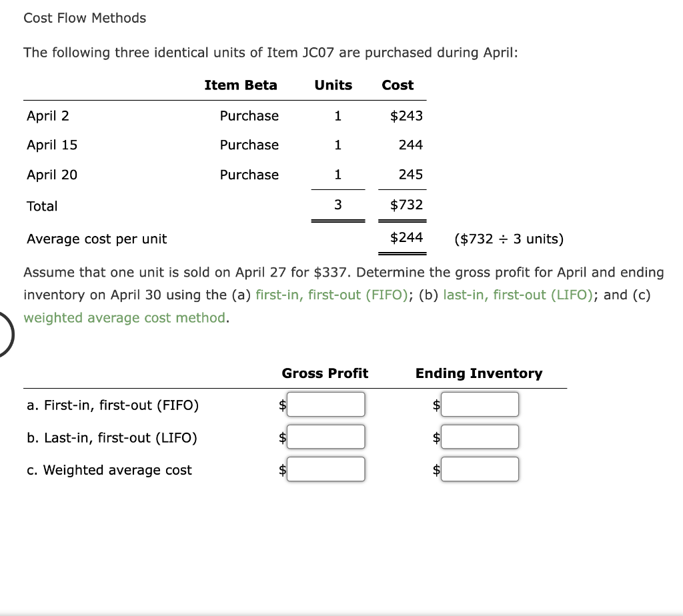Image resolution: width=683 pixels, height=616 pixels.
Task: Click the FIFO Gross Profit input field
Action: pyautogui.click(x=326, y=404)
